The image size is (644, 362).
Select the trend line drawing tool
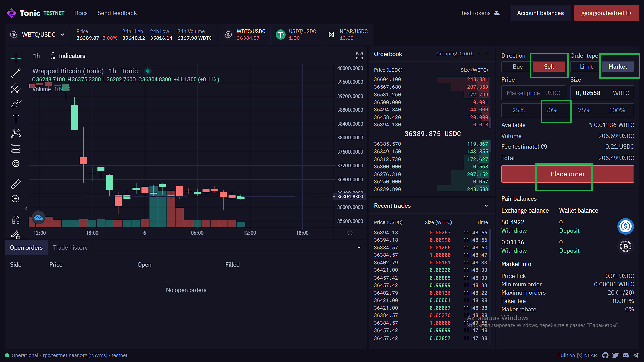point(16,73)
